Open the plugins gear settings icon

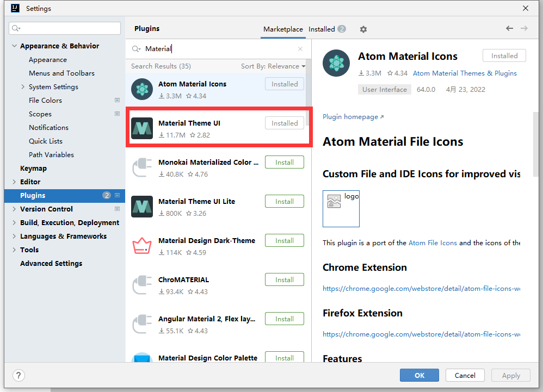tap(363, 29)
